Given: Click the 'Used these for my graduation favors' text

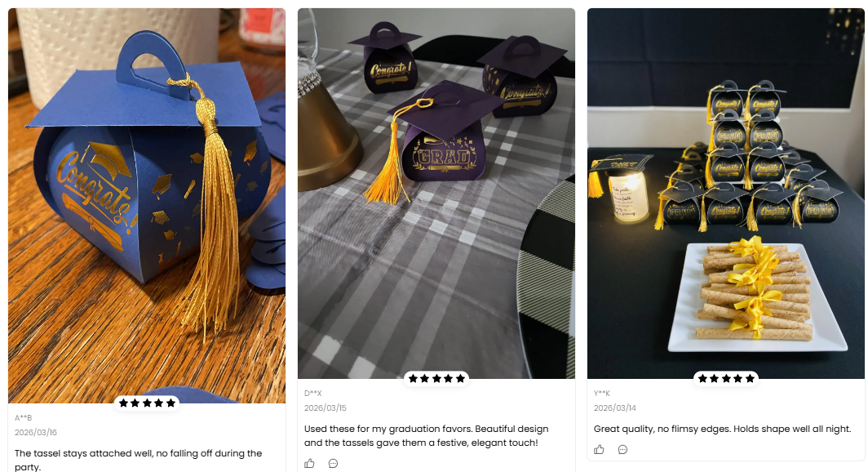Looking at the screenshot, I should (x=426, y=435).
